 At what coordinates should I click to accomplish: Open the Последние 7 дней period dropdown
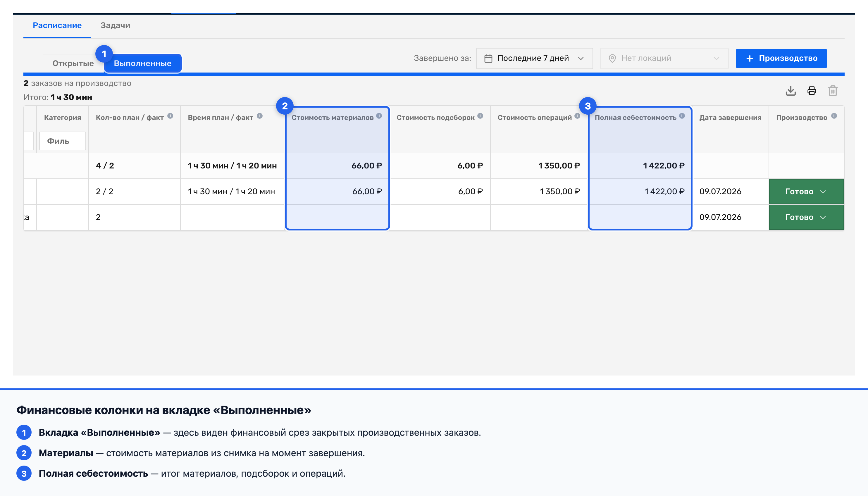coord(535,58)
